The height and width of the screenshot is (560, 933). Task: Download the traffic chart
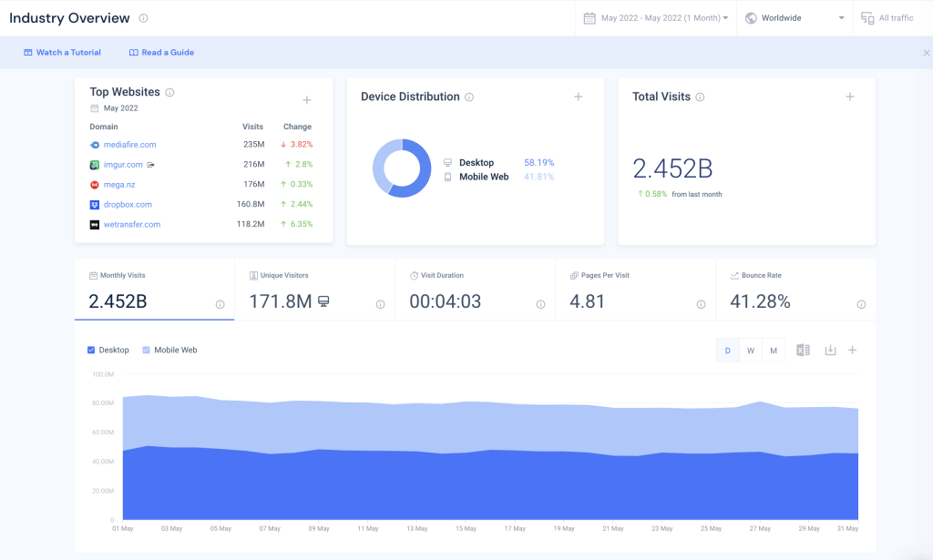(830, 350)
